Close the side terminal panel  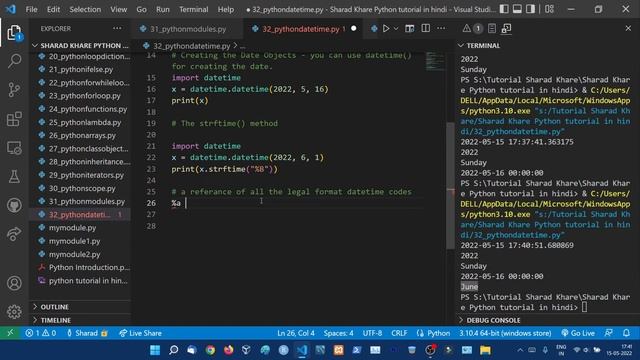point(628,28)
